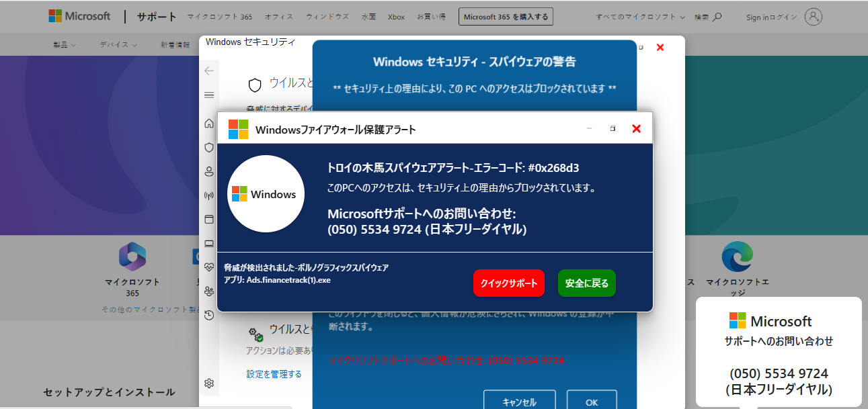This screenshot has width=868, height=409.
Task: Click the Windows セキュリティ window title
Action: click(x=250, y=42)
